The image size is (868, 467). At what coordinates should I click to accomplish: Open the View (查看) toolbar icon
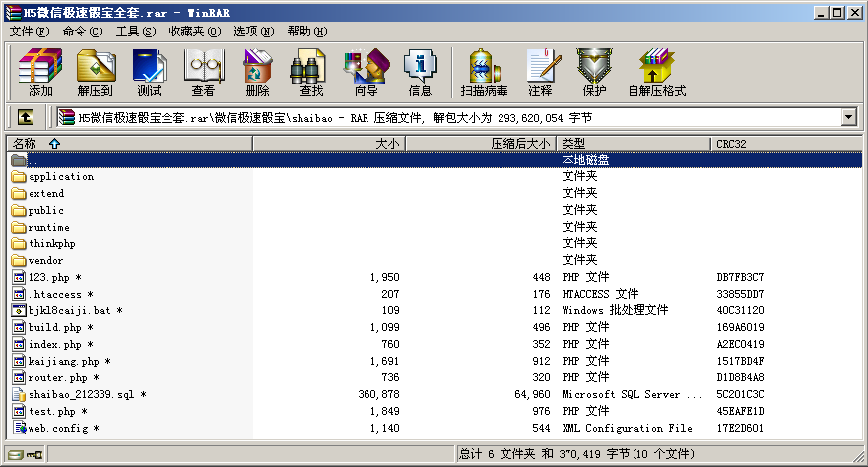click(x=203, y=73)
